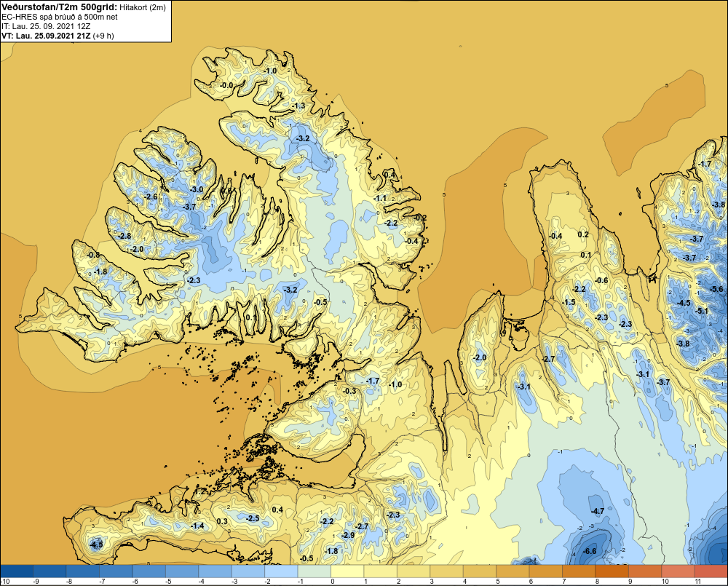The image size is (728, 586).
Task: Click the '-6.6' temperature value
Action: click(589, 551)
